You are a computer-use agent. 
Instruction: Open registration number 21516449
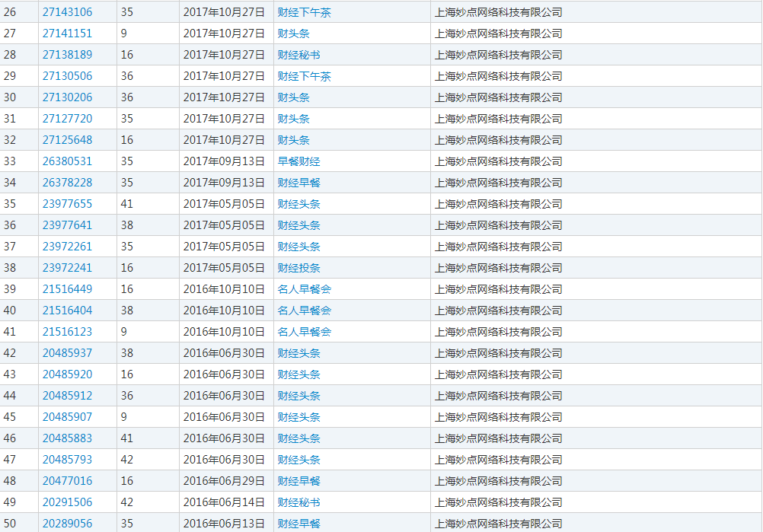tap(67, 289)
